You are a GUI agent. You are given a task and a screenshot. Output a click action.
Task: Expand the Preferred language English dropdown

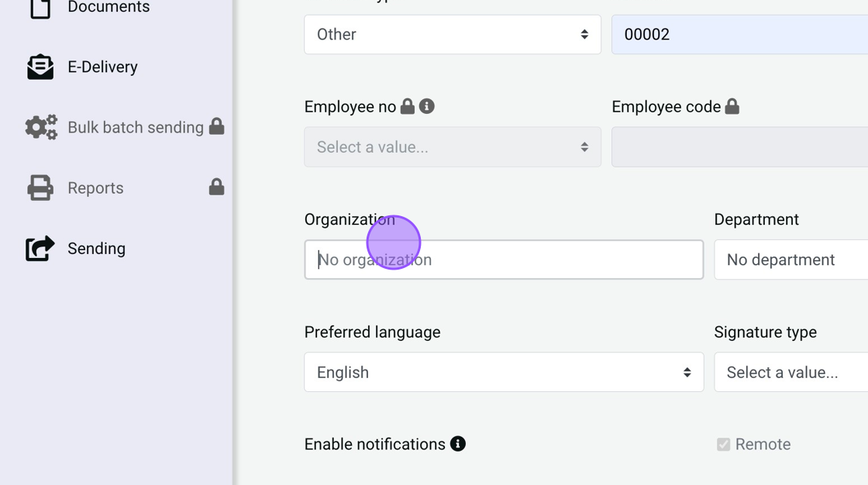504,373
